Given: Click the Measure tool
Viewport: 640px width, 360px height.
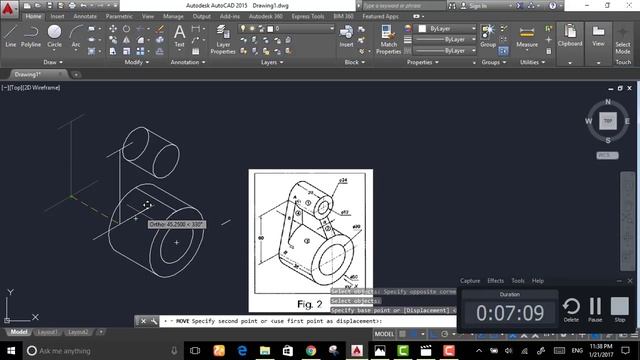Looking at the screenshot, I should point(527,37).
